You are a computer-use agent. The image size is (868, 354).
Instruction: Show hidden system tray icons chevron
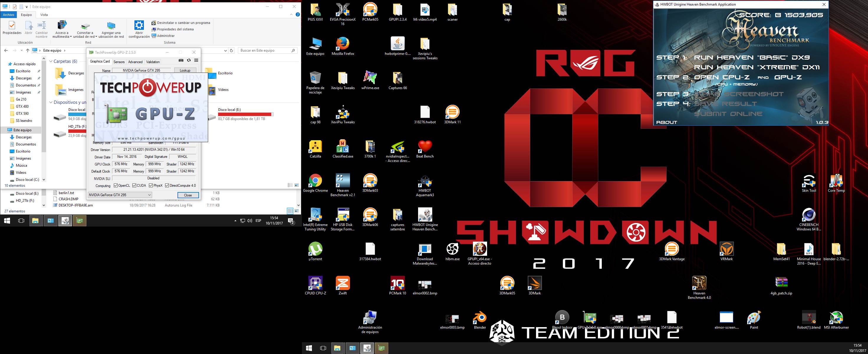pyautogui.click(x=235, y=221)
